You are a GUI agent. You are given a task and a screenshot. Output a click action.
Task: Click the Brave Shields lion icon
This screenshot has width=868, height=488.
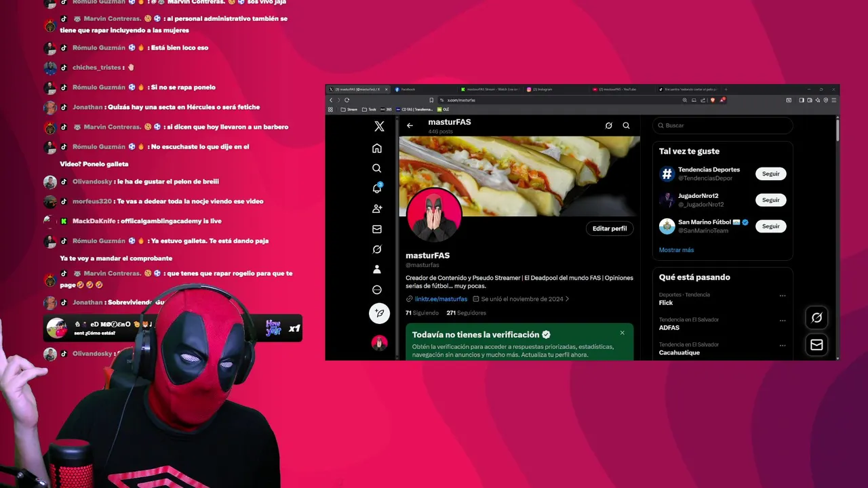pyautogui.click(x=713, y=100)
